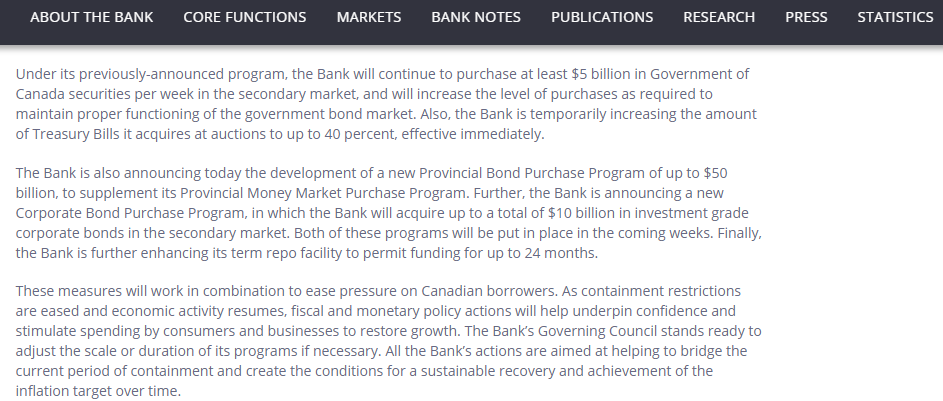This screenshot has width=943, height=401.
Task: Click "inflation target over time" closing line
Action: point(97,391)
